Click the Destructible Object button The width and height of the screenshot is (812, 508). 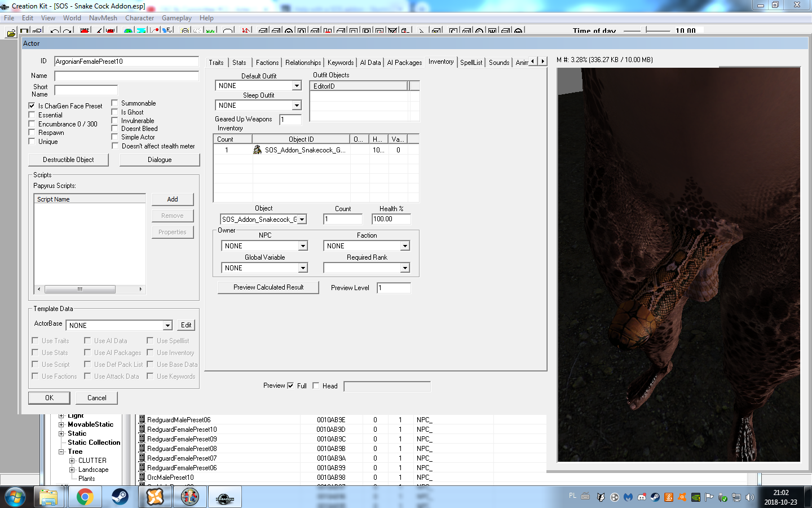68,160
